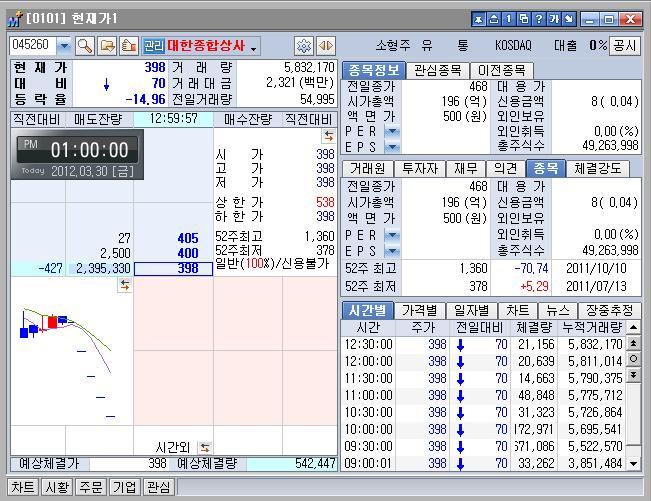Click the M+ application logo icon
This screenshot has height=501, width=651.
(x=15, y=19)
